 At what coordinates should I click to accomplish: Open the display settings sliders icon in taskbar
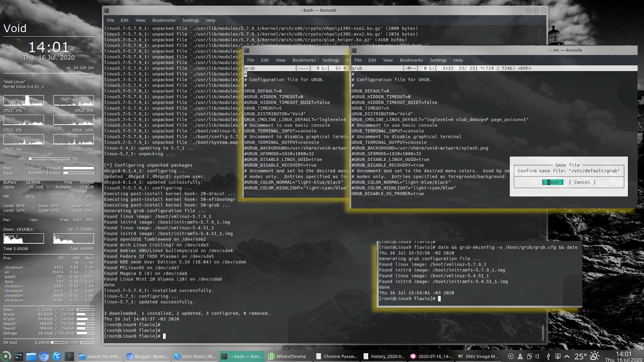point(19,356)
